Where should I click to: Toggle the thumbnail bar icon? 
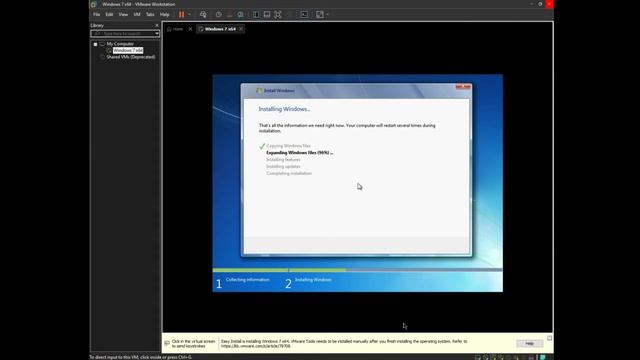267,14
